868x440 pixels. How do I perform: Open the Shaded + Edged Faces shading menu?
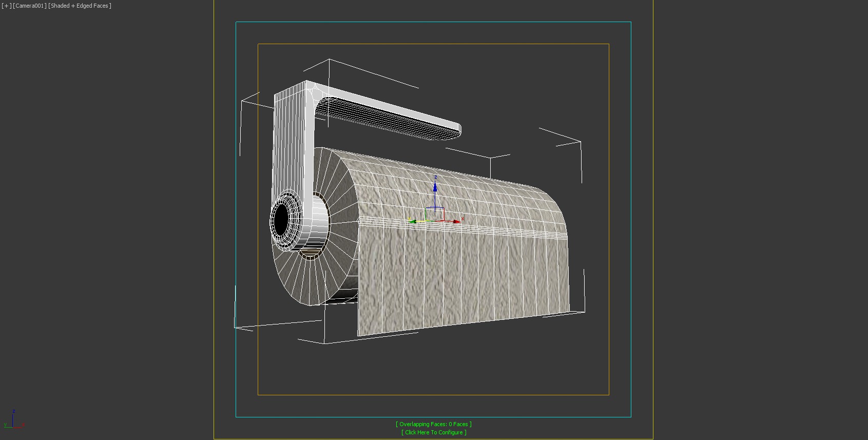point(80,6)
